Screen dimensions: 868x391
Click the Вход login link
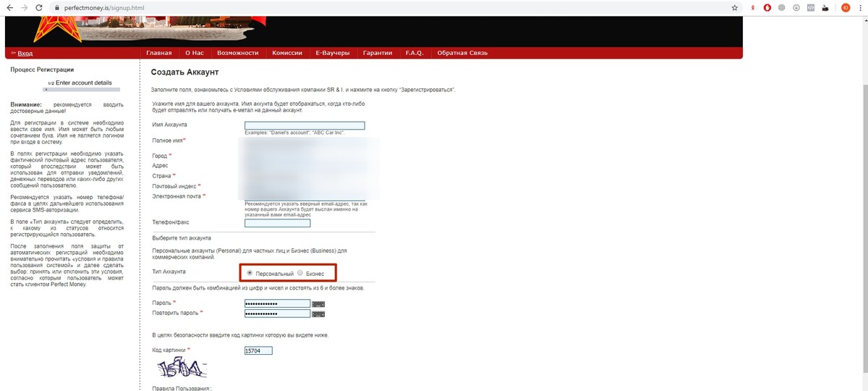pyautogui.click(x=25, y=53)
